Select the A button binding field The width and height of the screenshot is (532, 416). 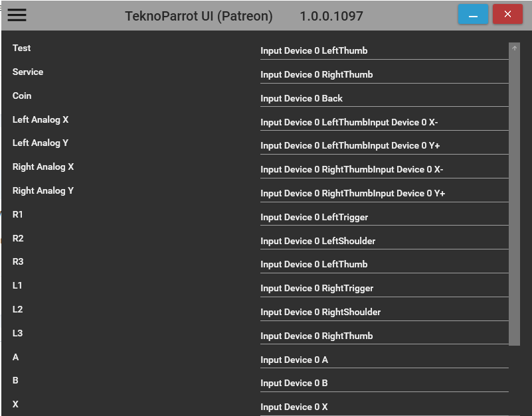[384, 360]
